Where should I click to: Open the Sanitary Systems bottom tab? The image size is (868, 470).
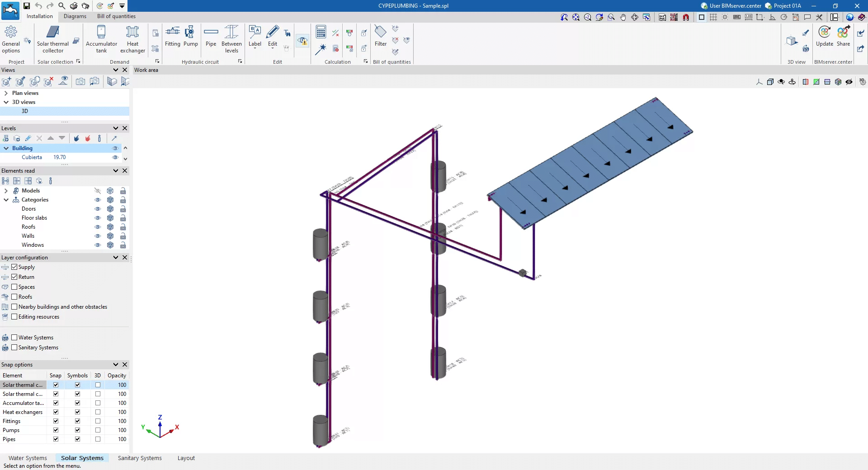coord(140,458)
